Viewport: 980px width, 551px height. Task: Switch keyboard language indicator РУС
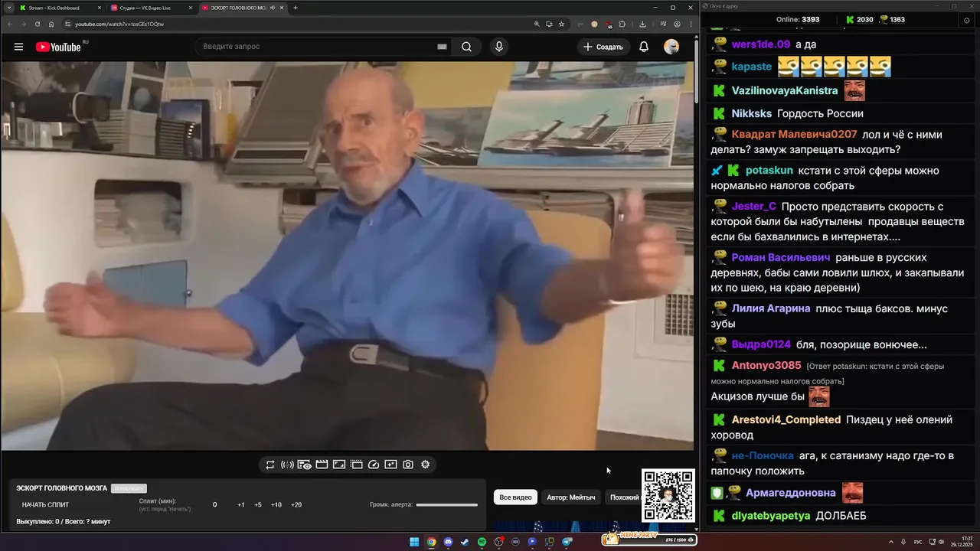[x=918, y=542]
